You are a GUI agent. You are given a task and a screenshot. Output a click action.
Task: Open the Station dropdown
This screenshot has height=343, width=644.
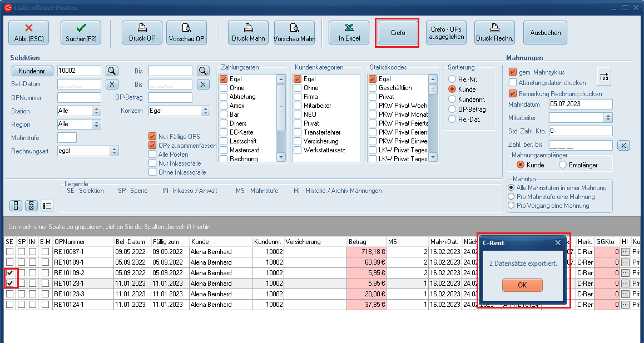pos(96,111)
